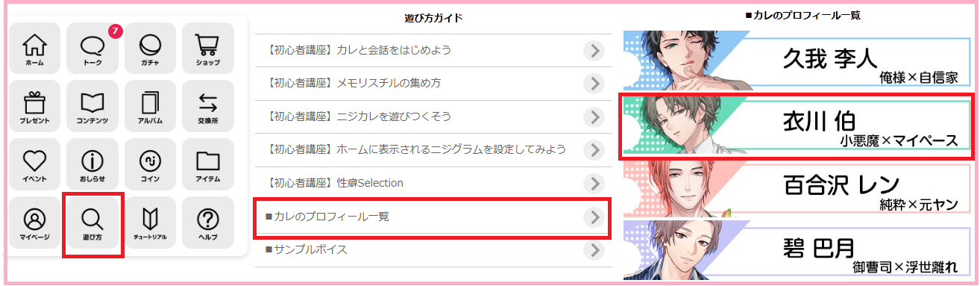Image resolution: width=980 pixels, height=286 pixels.
Task: Expand chevron for サンプルボイス entry
Action: click(593, 249)
